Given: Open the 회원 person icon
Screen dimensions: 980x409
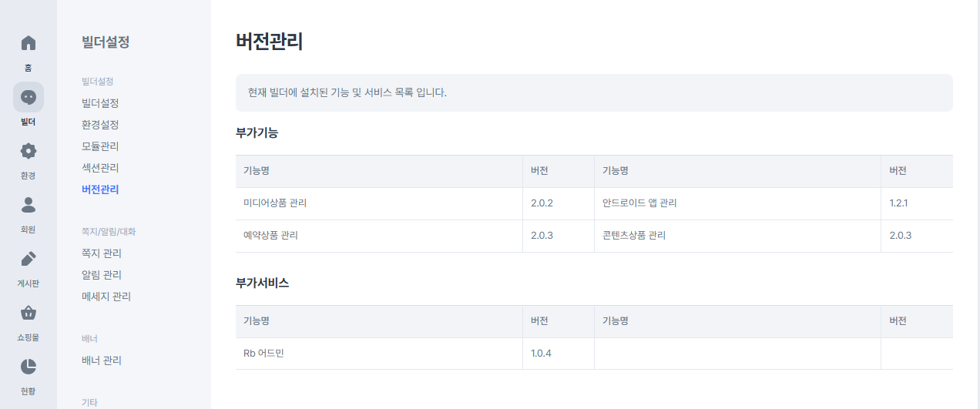Looking at the screenshot, I should point(29,205).
